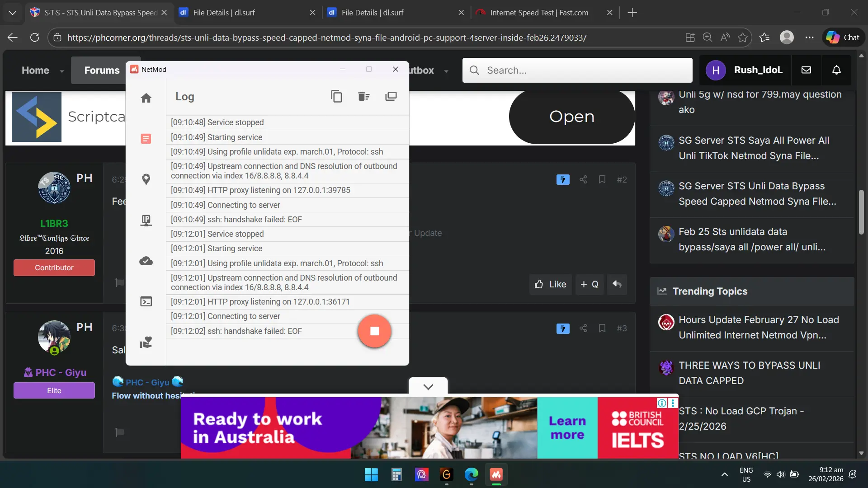The width and height of the screenshot is (868, 488).
Task: Collapse the bottom ad with chevron
Action: [428, 386]
